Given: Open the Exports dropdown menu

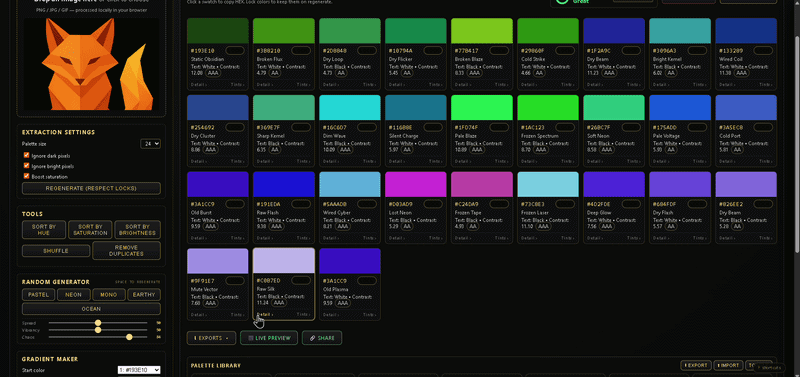Looking at the screenshot, I should pyautogui.click(x=211, y=338).
